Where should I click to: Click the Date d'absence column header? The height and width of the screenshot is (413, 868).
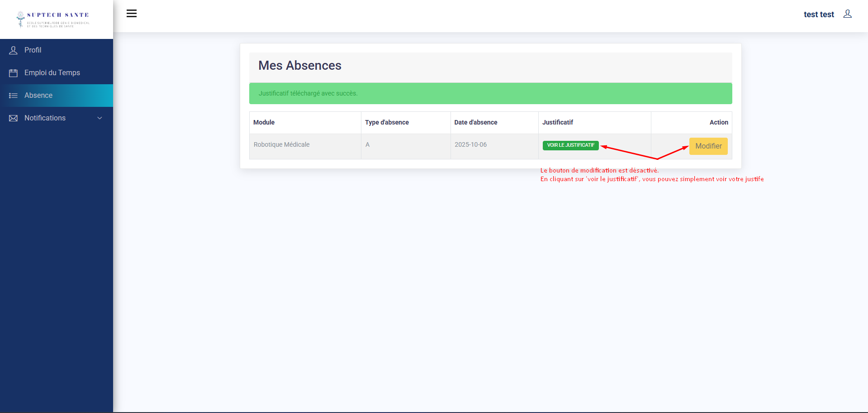475,122
